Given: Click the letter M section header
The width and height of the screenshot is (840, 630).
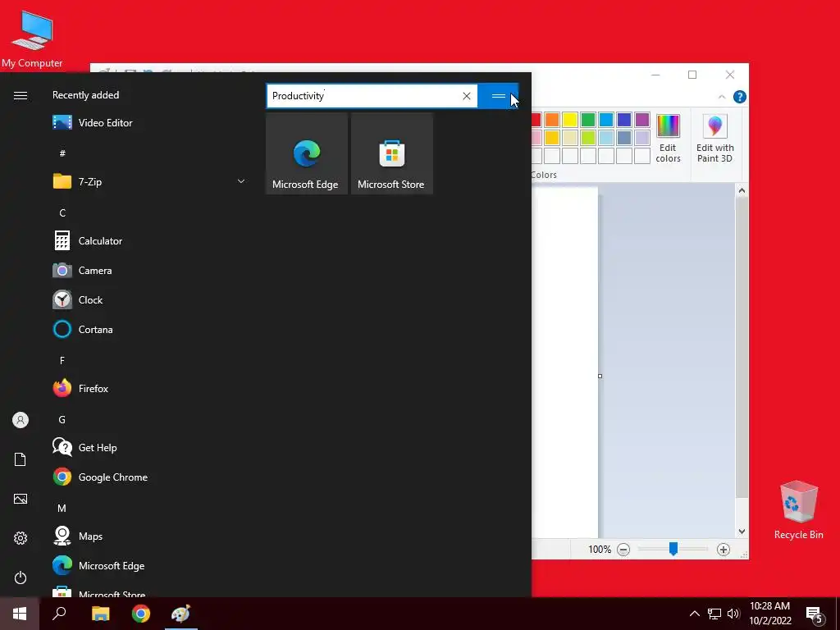Looking at the screenshot, I should pyautogui.click(x=62, y=508).
